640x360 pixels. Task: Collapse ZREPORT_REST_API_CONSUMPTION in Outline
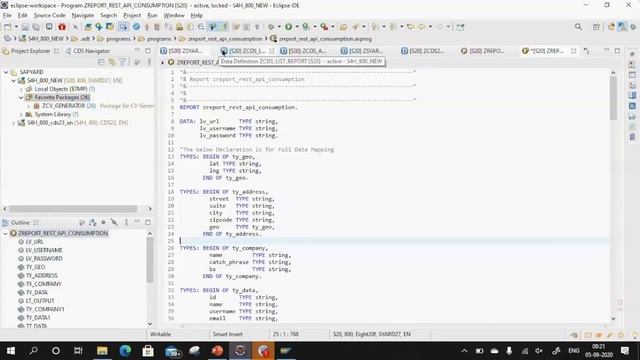pos(5,233)
